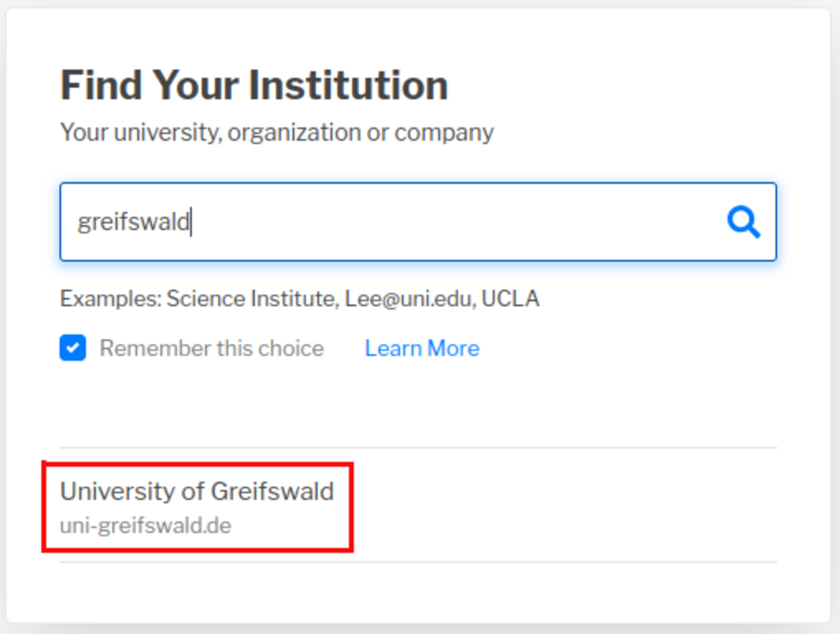Click the word 'Find' in the heading
Viewport: 840px width, 634px height.
102,85
